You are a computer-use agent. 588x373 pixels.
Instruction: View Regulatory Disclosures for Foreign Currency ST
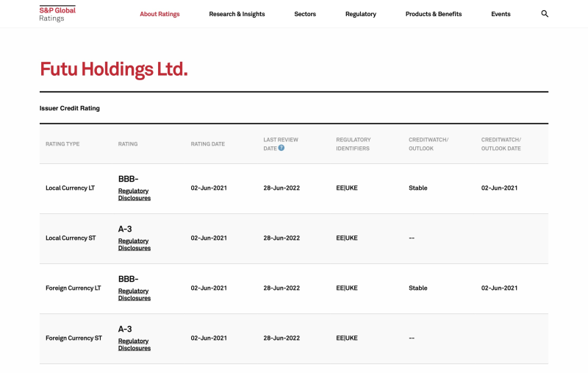(135, 344)
